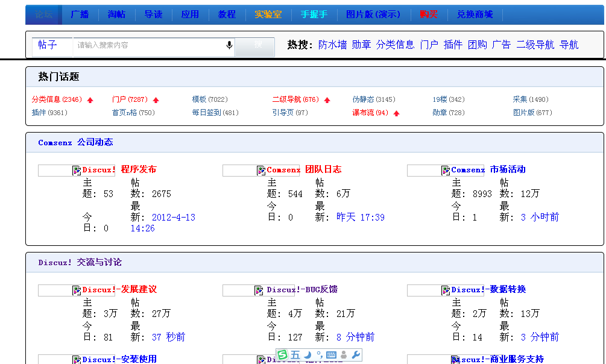This screenshot has height=364, width=606.
Task: Click the image icon beside Comsenz 市场活动
Action: (446, 171)
